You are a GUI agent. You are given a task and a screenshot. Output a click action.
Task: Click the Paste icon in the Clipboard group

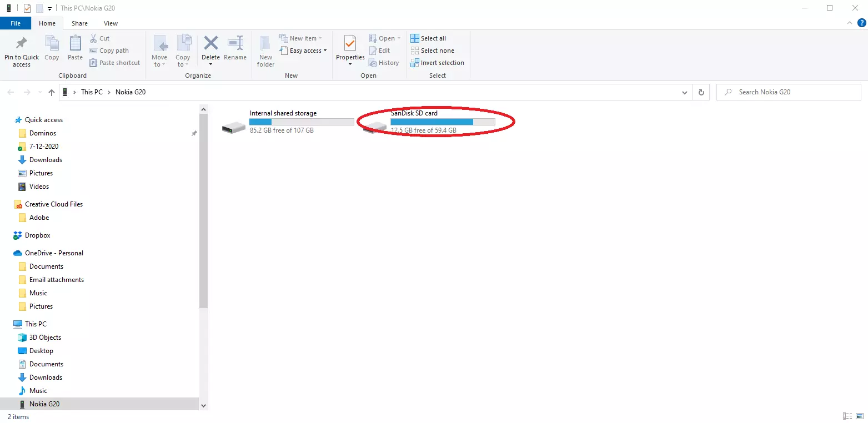[x=75, y=43]
